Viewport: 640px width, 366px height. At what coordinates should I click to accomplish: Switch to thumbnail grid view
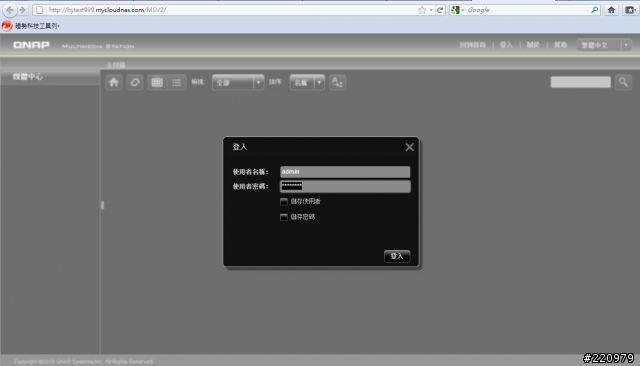pos(157,82)
